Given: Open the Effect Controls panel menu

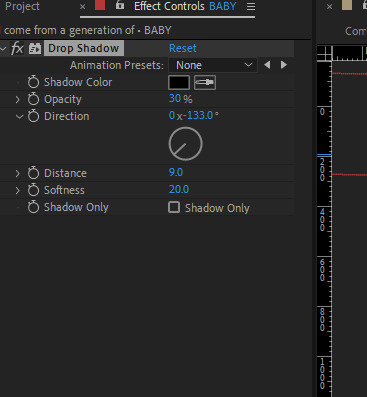Looking at the screenshot, I should tap(251, 7).
